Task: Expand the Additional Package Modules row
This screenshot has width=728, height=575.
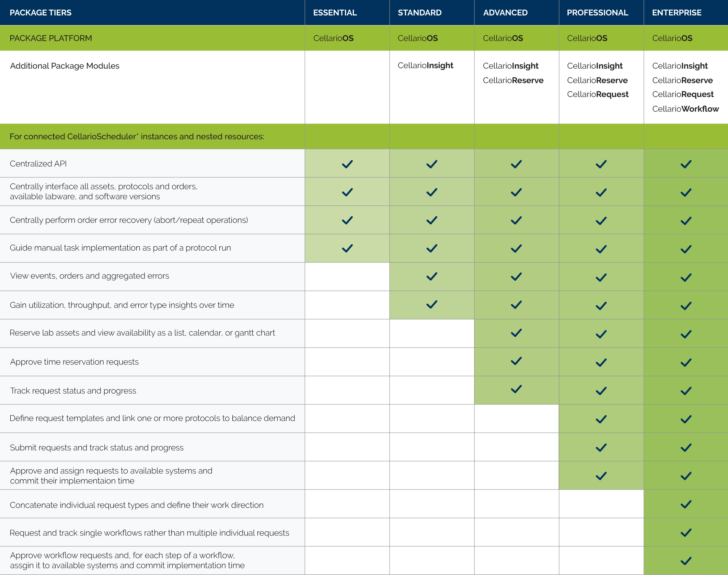Action: [x=65, y=66]
